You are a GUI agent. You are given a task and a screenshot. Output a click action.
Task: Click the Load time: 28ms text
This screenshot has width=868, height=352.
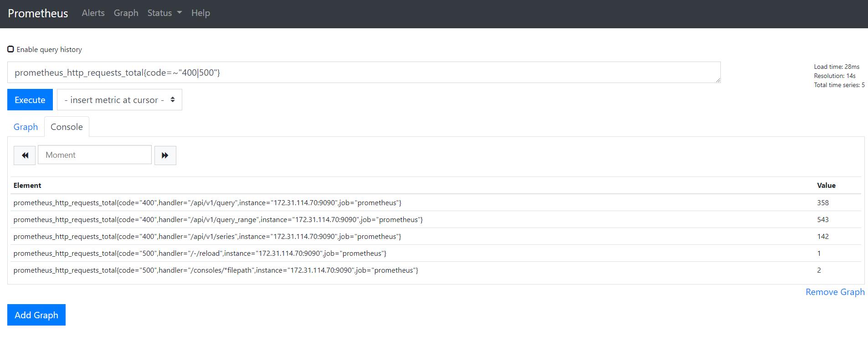click(837, 67)
